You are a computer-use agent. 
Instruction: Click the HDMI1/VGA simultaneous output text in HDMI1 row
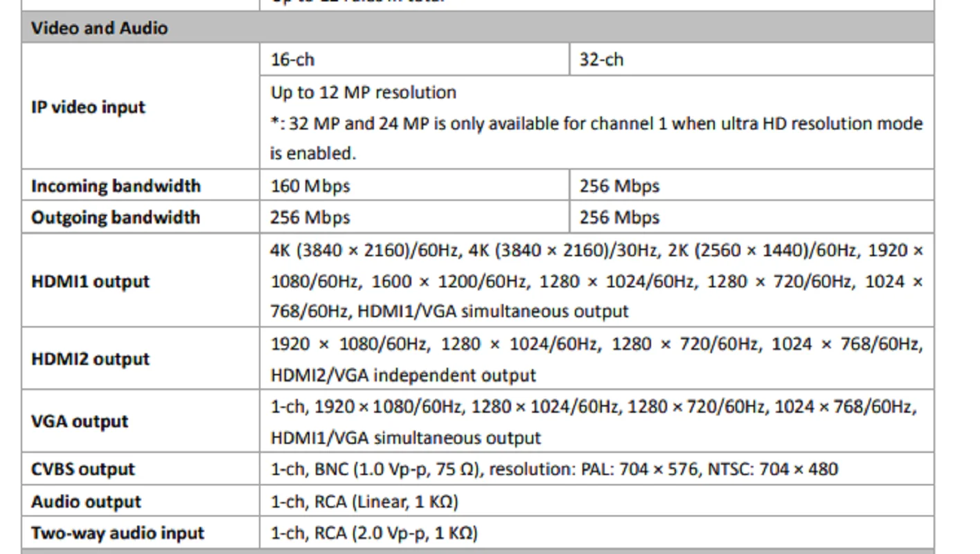click(x=492, y=312)
